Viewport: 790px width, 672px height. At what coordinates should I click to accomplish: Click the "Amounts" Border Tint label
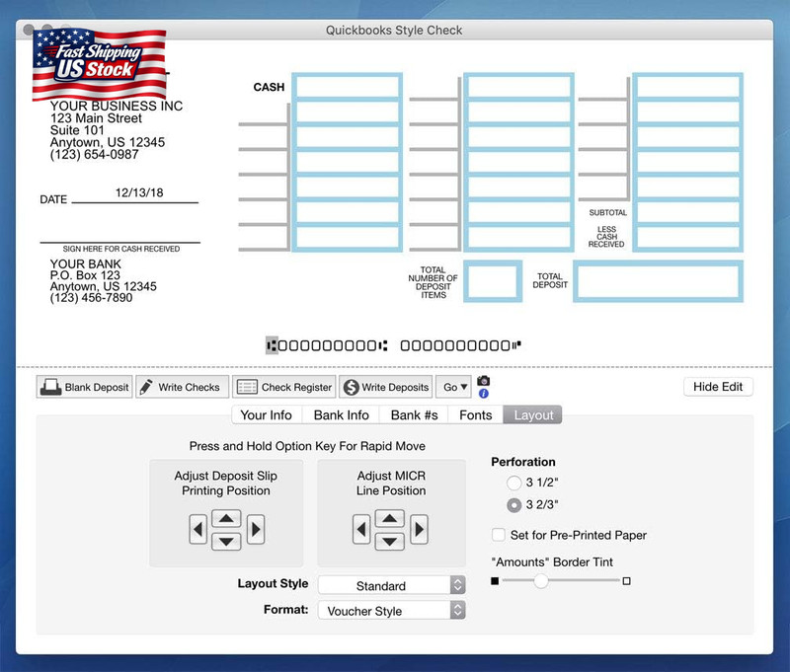point(552,561)
